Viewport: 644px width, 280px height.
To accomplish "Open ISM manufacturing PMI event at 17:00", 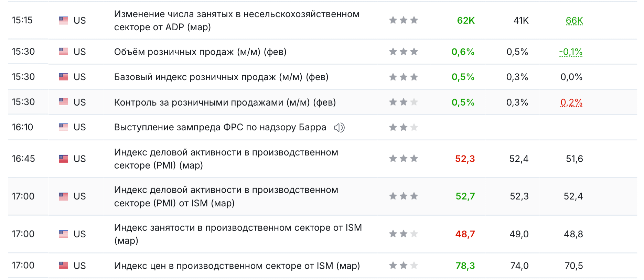I will point(226,196).
